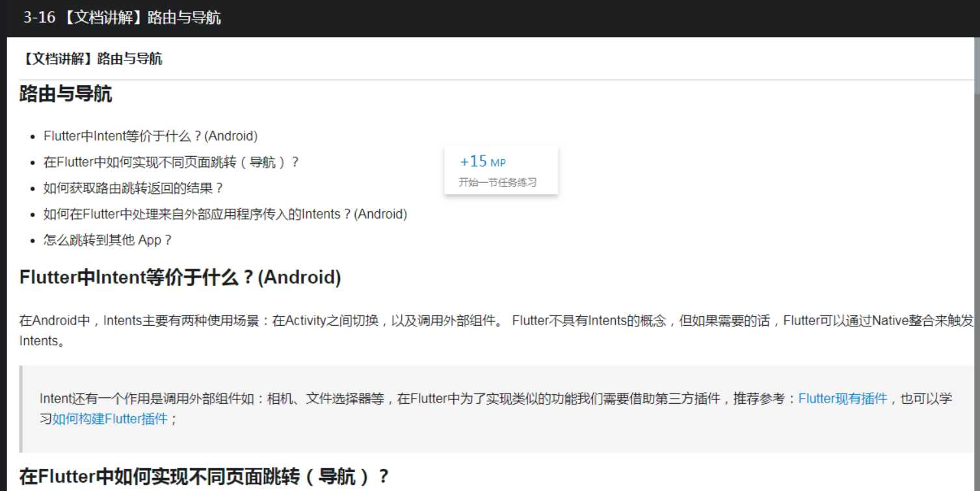The width and height of the screenshot is (980, 491).
Task: Select list item 在Flutter中如何实现不同页面跳转（导航）？
Action: 171,162
